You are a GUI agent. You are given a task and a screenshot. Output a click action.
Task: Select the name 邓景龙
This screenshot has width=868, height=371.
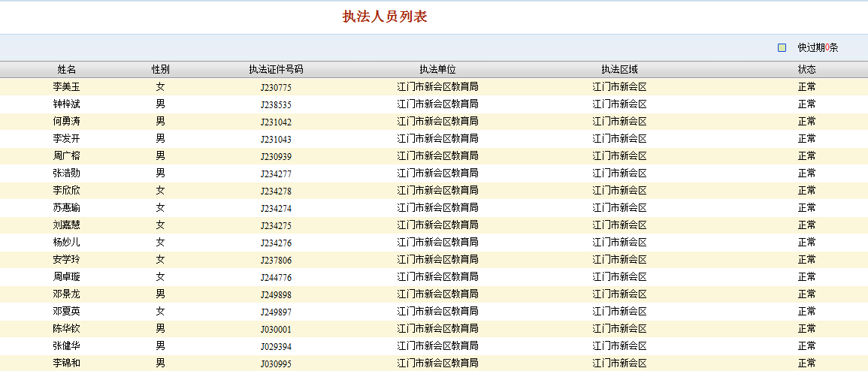click(66, 294)
